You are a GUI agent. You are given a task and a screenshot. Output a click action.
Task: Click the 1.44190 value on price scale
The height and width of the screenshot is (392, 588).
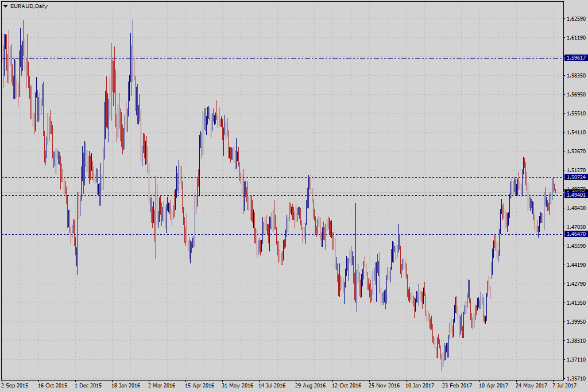575,265
